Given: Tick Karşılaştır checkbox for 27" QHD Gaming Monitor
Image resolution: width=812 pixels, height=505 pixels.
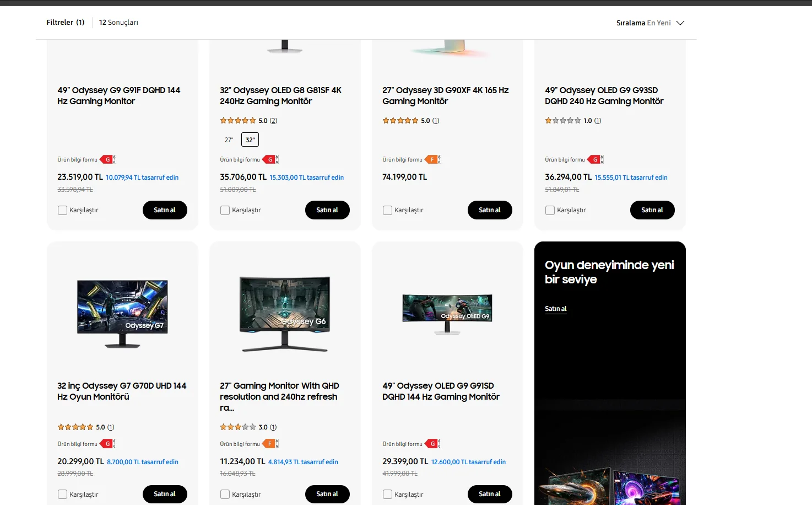Looking at the screenshot, I should tap(225, 495).
